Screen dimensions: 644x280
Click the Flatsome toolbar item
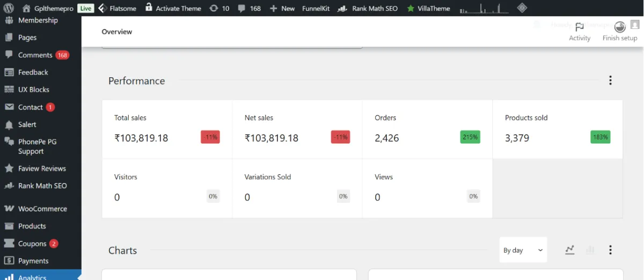point(117,8)
